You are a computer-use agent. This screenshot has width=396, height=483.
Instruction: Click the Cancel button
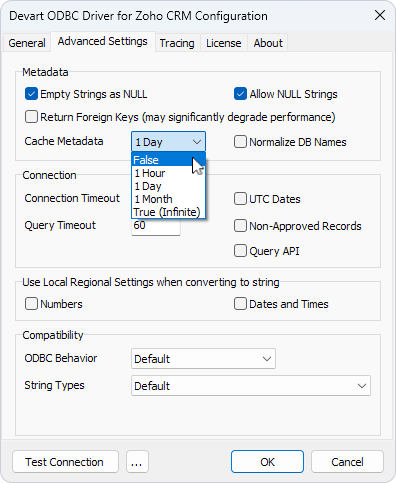click(347, 462)
